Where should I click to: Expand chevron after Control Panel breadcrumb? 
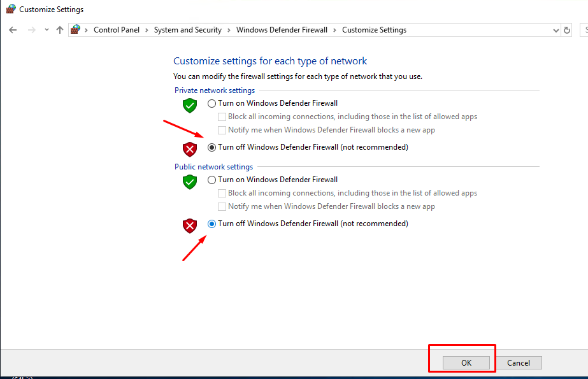[x=147, y=30]
